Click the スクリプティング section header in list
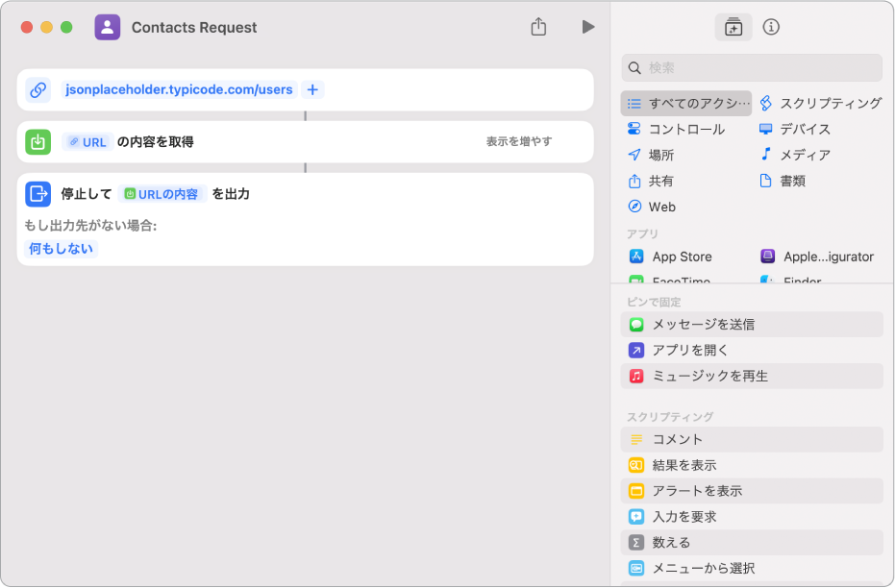The image size is (895, 588). (670, 416)
